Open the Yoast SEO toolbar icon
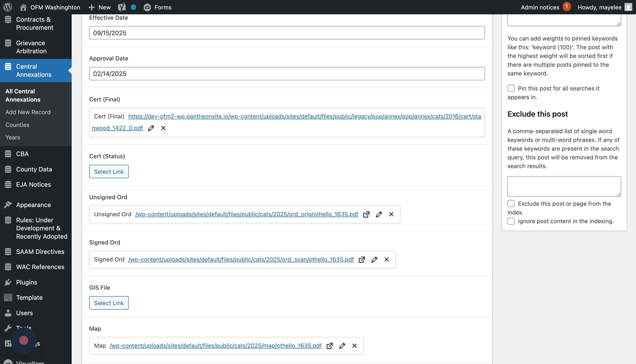The width and height of the screenshot is (636, 364). tap(122, 7)
